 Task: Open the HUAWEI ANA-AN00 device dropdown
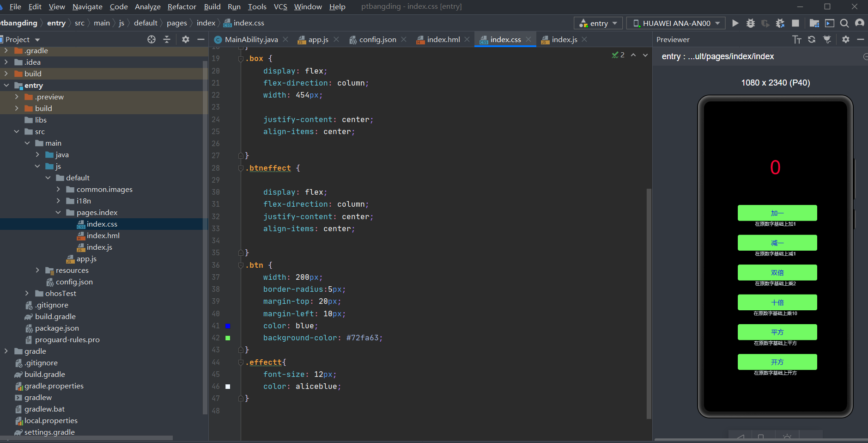(676, 23)
